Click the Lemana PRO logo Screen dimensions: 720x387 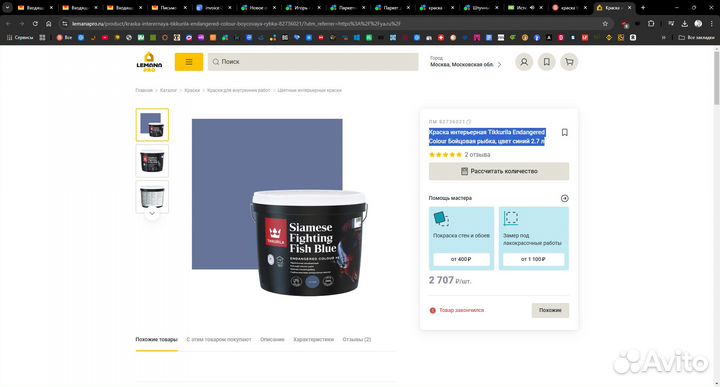[149, 62]
